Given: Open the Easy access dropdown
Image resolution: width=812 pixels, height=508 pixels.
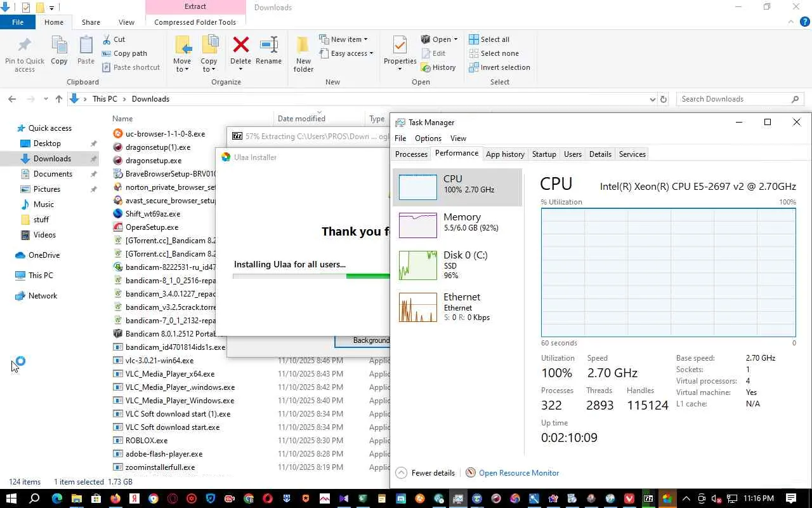Looking at the screenshot, I should tap(346, 53).
